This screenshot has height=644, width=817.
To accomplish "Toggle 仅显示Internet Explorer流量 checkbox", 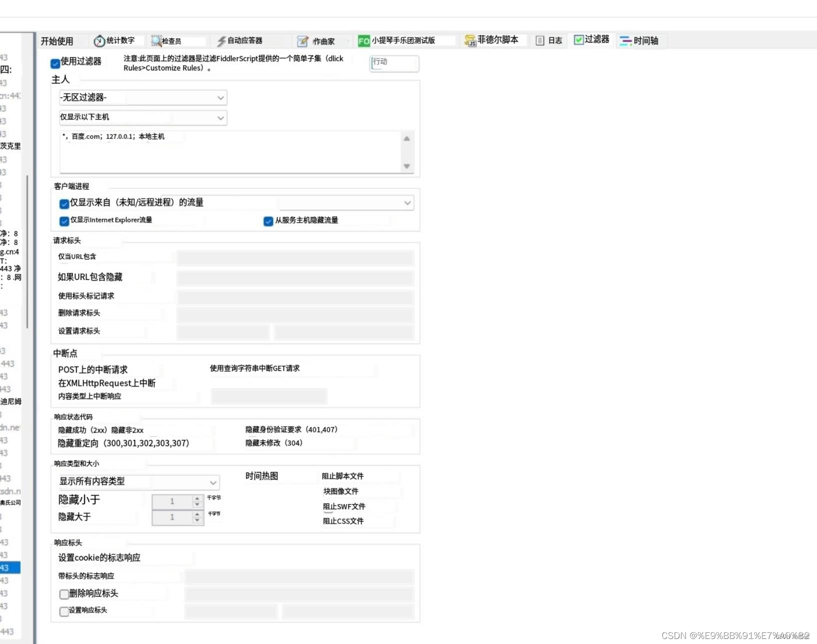I will (x=64, y=221).
